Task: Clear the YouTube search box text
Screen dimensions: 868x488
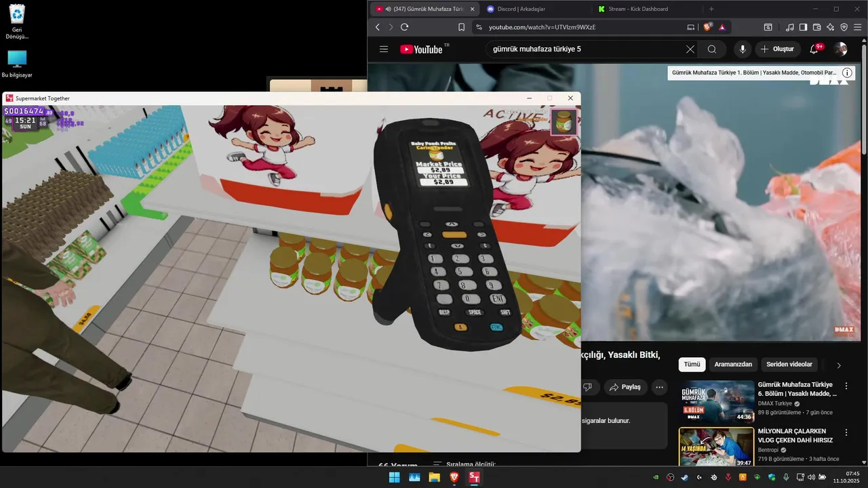Action: 690,49
